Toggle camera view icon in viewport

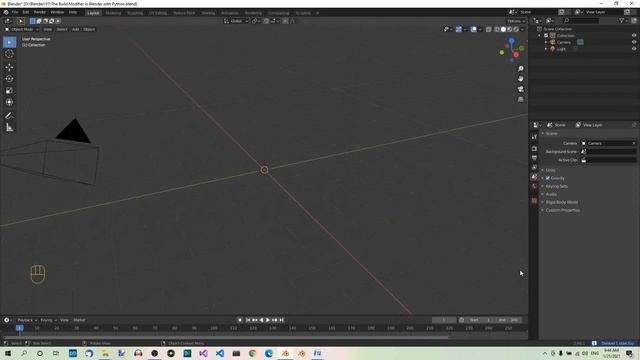pyautogui.click(x=520, y=89)
